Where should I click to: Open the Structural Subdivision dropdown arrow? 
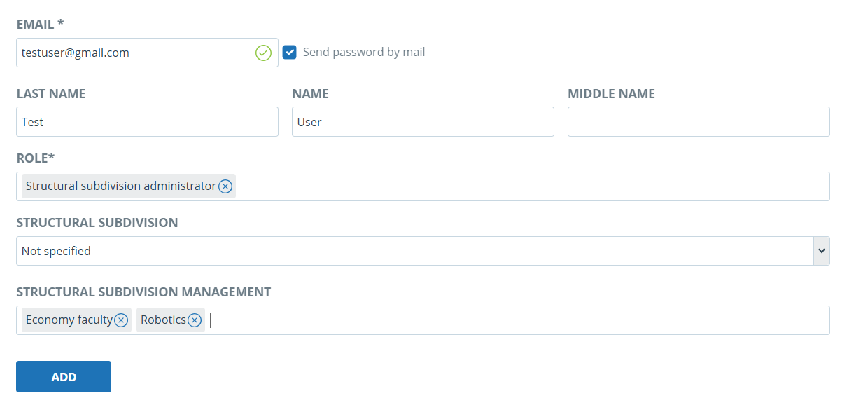click(822, 251)
